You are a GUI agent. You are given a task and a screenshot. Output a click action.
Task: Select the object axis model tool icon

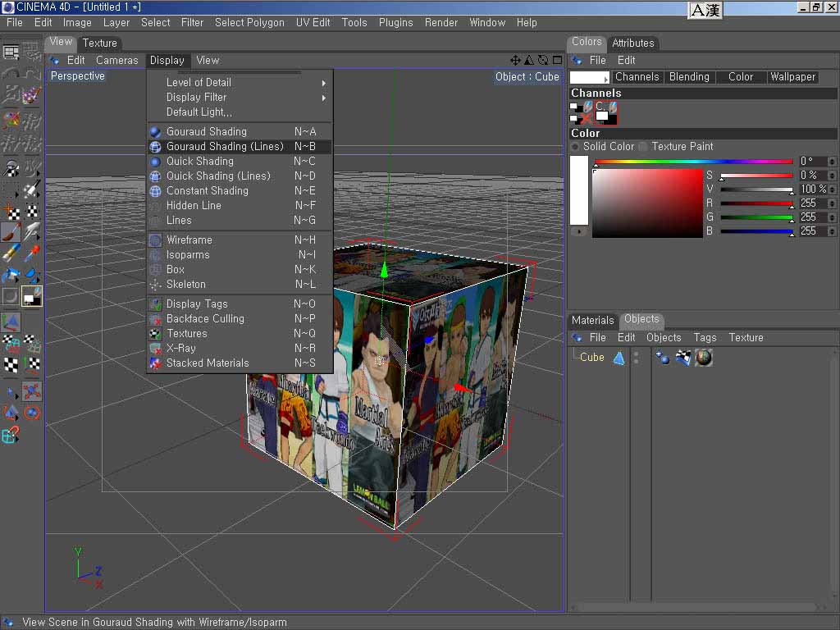click(x=11, y=322)
